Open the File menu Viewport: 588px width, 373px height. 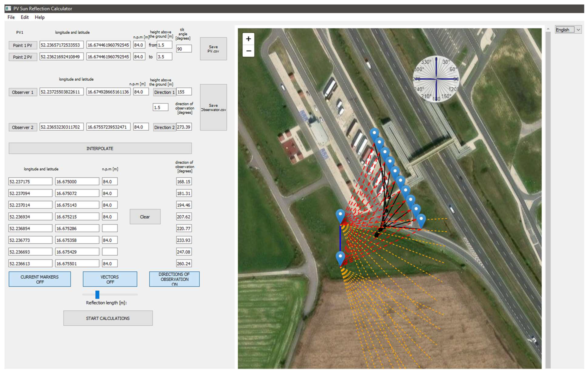(11, 17)
